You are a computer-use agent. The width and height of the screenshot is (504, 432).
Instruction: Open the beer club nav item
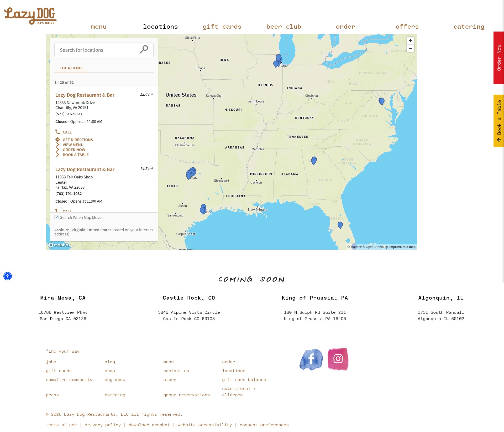(284, 27)
